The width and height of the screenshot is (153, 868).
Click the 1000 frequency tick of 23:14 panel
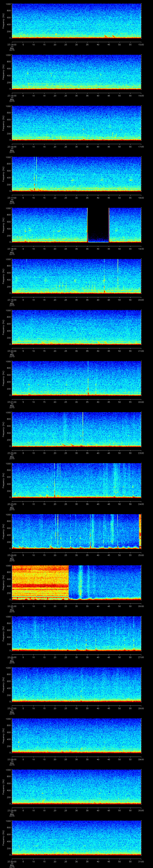point(8,4)
